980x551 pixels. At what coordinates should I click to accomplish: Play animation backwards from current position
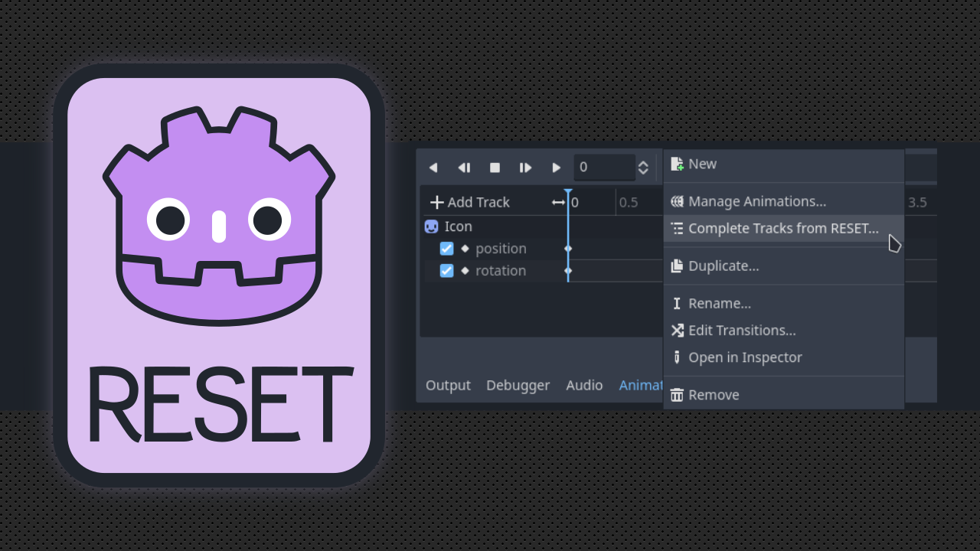tap(433, 168)
